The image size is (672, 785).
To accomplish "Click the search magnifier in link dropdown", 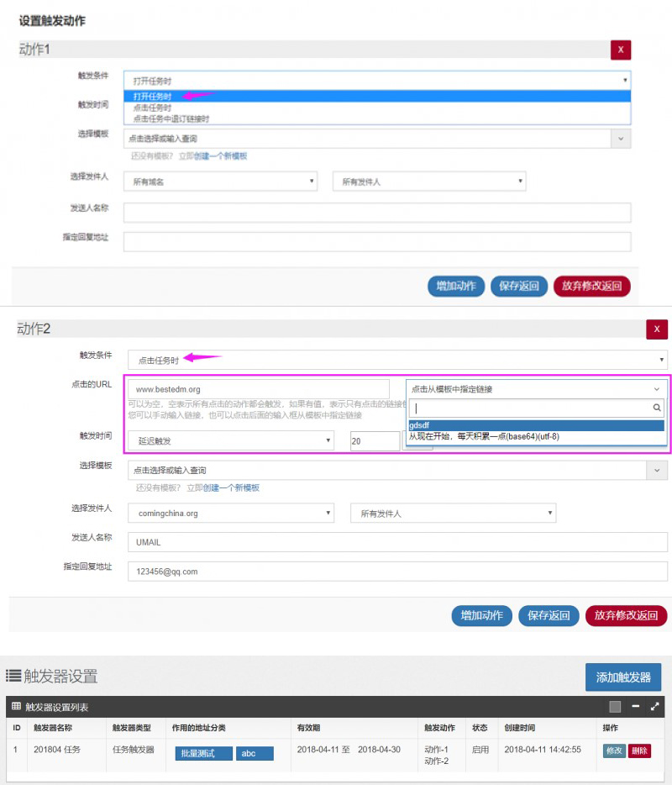I will click(658, 408).
